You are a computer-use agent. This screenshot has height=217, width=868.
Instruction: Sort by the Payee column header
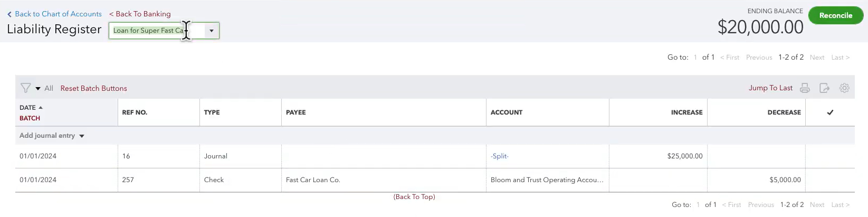(295, 112)
